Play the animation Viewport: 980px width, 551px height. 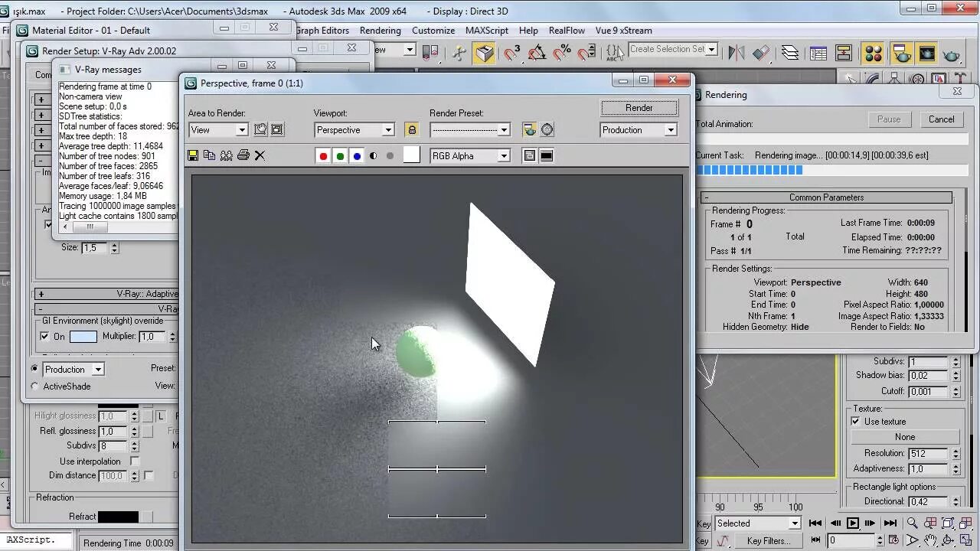pos(852,523)
